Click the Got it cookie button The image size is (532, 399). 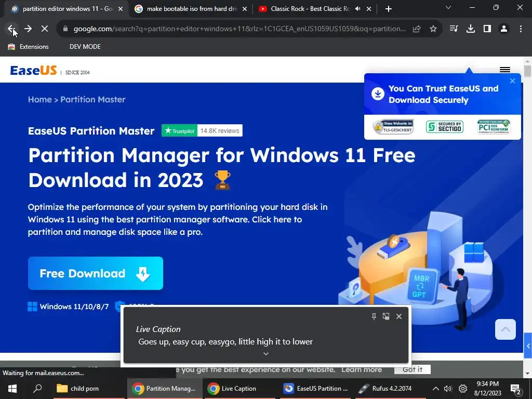pos(412,369)
